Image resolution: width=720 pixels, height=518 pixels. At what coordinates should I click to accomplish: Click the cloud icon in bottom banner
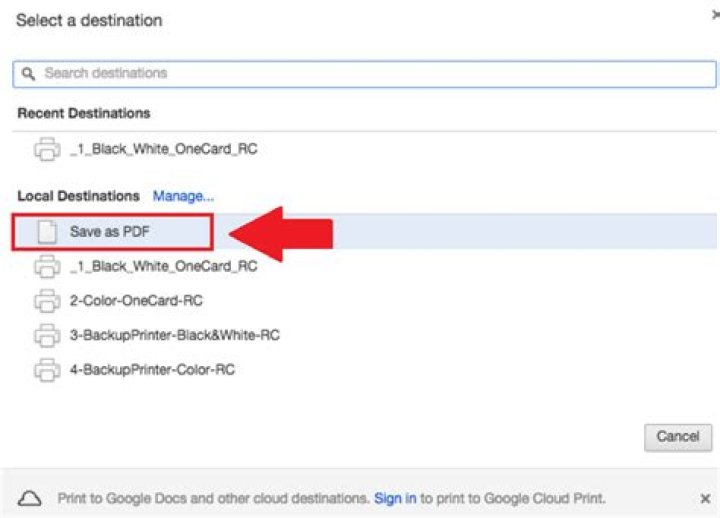click(x=29, y=498)
